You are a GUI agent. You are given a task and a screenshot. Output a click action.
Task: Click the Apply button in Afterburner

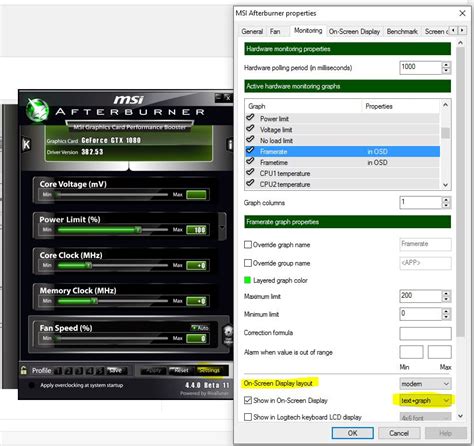(x=153, y=371)
